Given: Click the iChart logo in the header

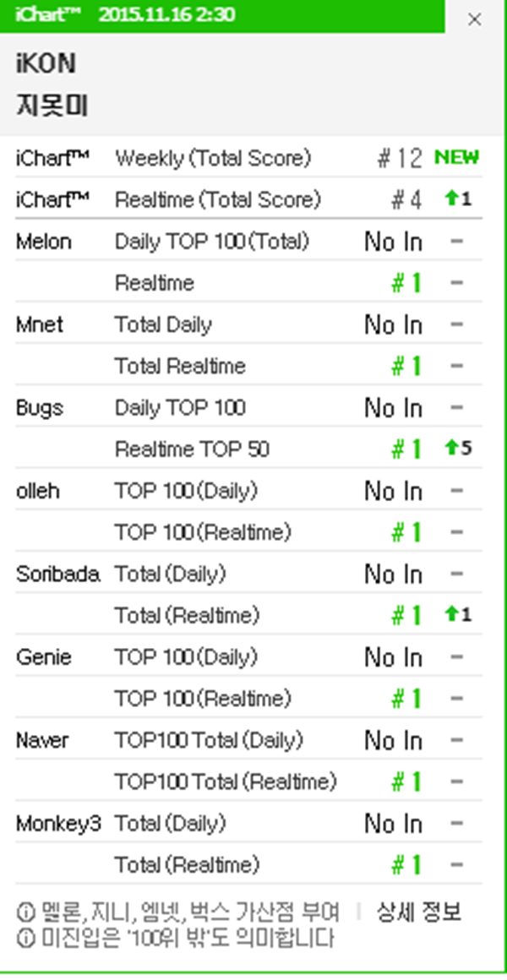Looking at the screenshot, I should (x=48, y=15).
